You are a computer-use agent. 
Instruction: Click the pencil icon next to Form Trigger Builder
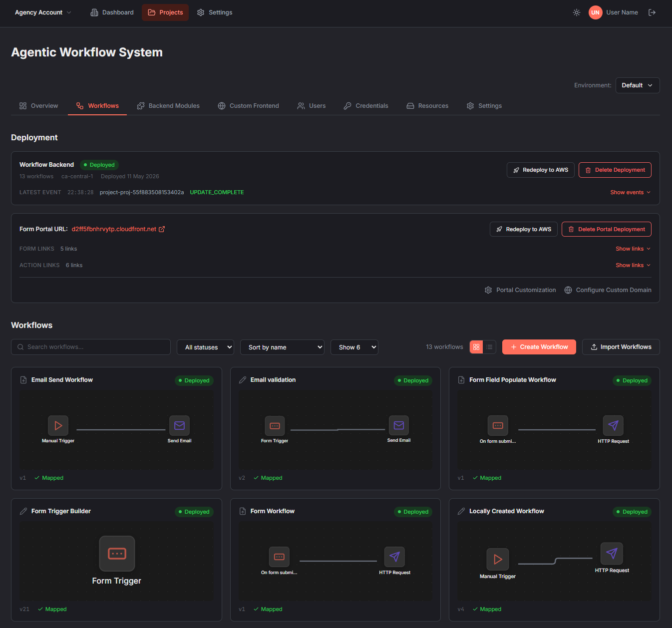[23, 511]
